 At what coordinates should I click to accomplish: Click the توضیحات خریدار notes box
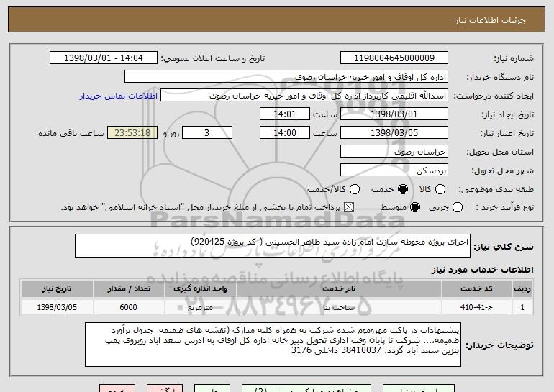point(273,345)
